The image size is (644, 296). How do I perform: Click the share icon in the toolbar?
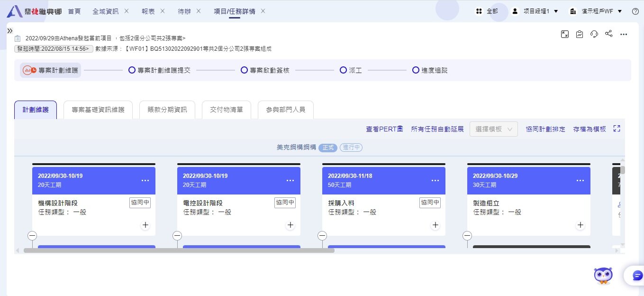pos(609,34)
